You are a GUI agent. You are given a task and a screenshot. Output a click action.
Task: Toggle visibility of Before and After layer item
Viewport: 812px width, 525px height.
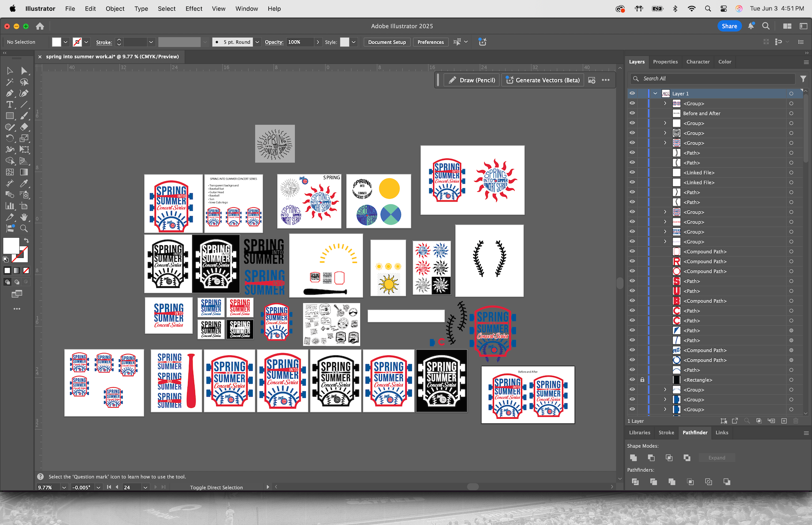[632, 113]
